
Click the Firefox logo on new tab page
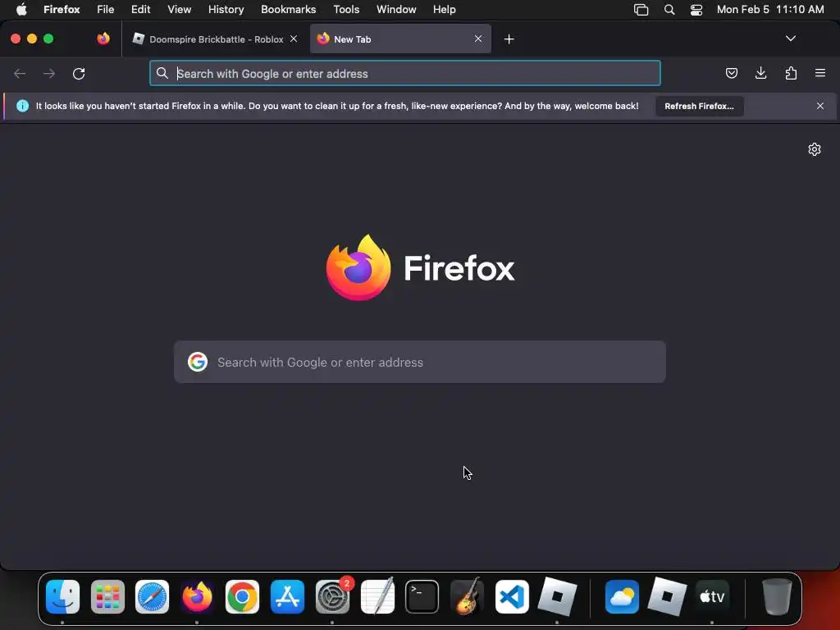[358, 267]
